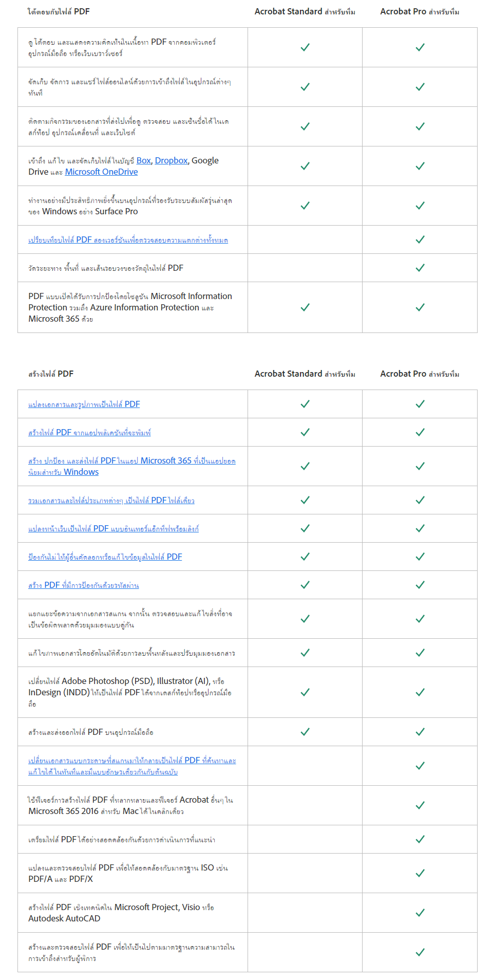Image resolution: width=492 pixels, height=980 pixels.
Task: Click Pro checkmark in ISO PDF/A PDF/X row
Action: (420, 873)
